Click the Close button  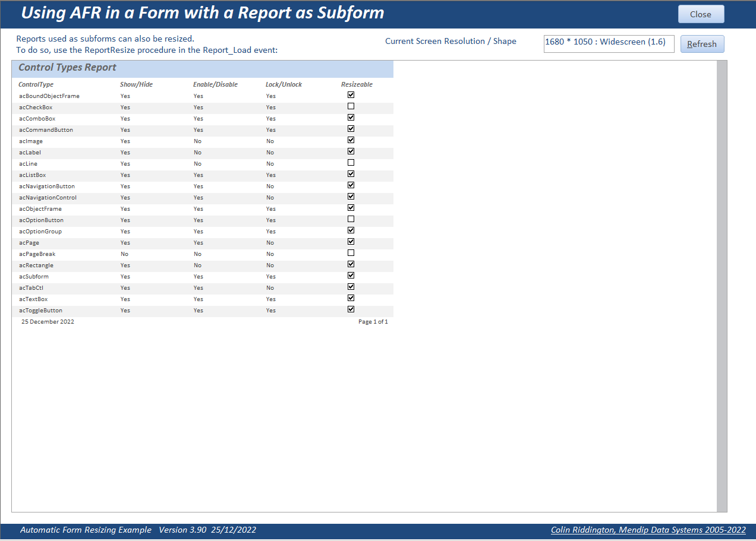click(x=701, y=14)
